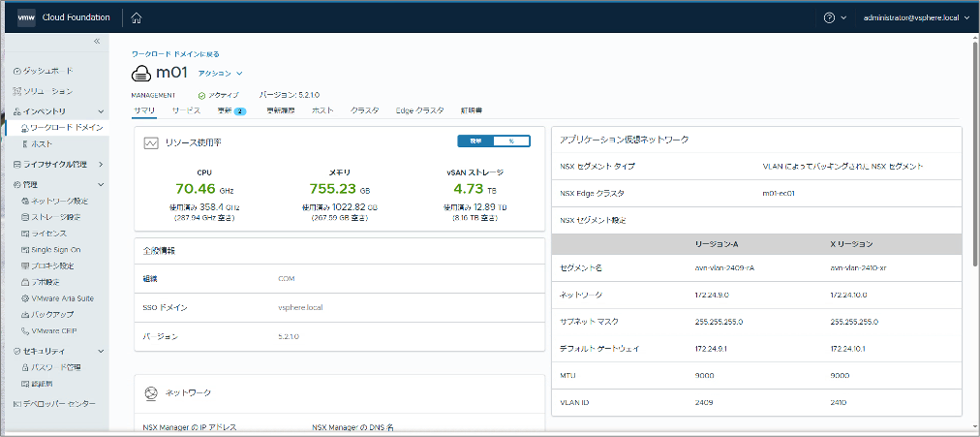Click the デポ設定 icon
980x437 pixels.
[x=25, y=282]
